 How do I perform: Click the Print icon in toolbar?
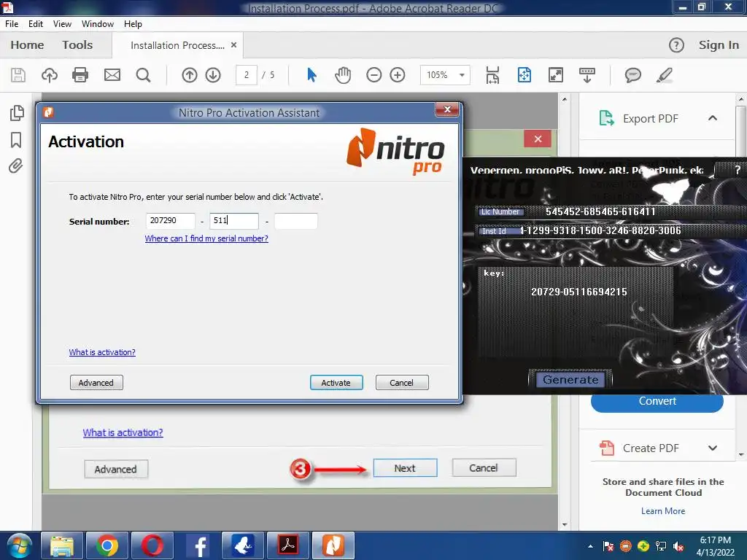click(80, 75)
